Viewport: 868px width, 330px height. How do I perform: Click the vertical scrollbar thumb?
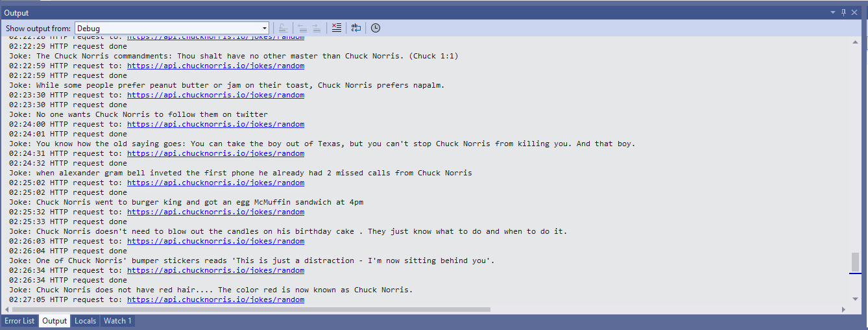pyautogui.click(x=855, y=261)
